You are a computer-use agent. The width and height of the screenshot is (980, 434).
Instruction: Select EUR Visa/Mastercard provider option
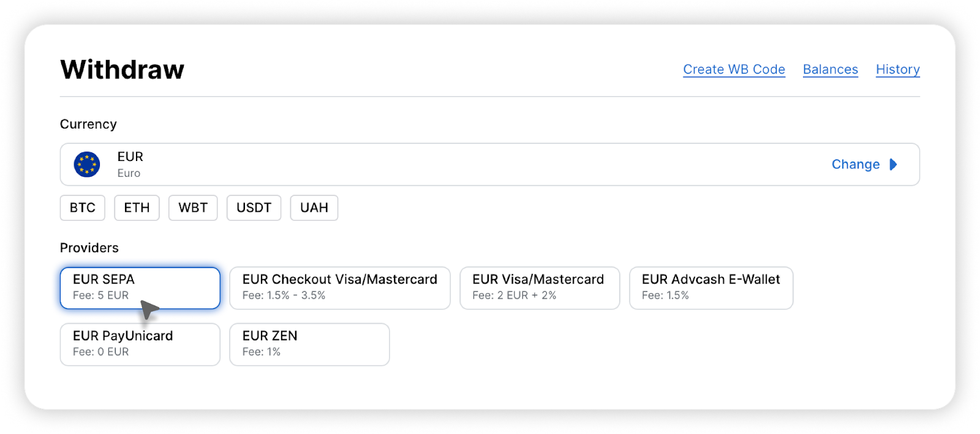point(539,287)
